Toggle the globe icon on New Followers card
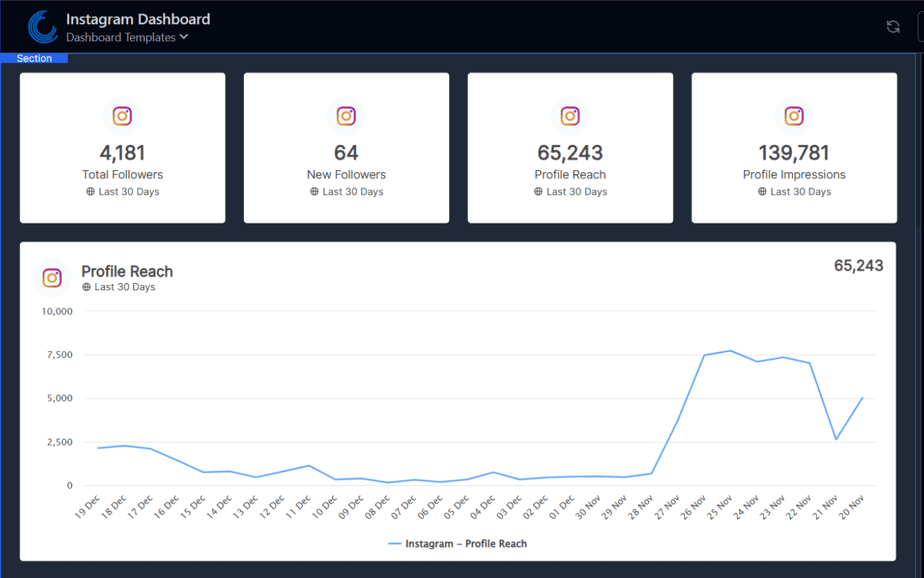The width and height of the screenshot is (924, 578). tap(314, 191)
